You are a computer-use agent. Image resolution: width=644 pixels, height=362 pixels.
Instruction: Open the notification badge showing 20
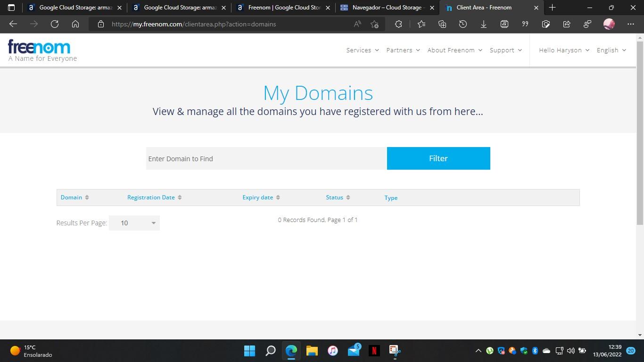631,351
